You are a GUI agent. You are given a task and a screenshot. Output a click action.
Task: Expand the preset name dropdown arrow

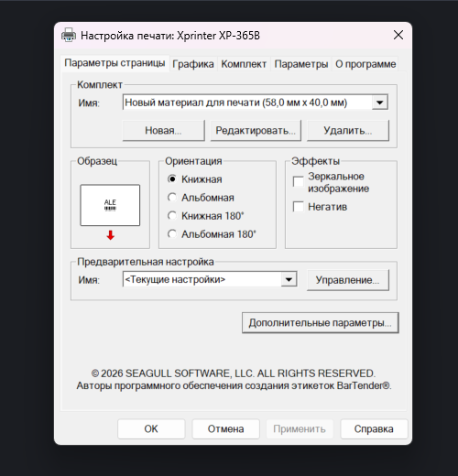coord(289,279)
